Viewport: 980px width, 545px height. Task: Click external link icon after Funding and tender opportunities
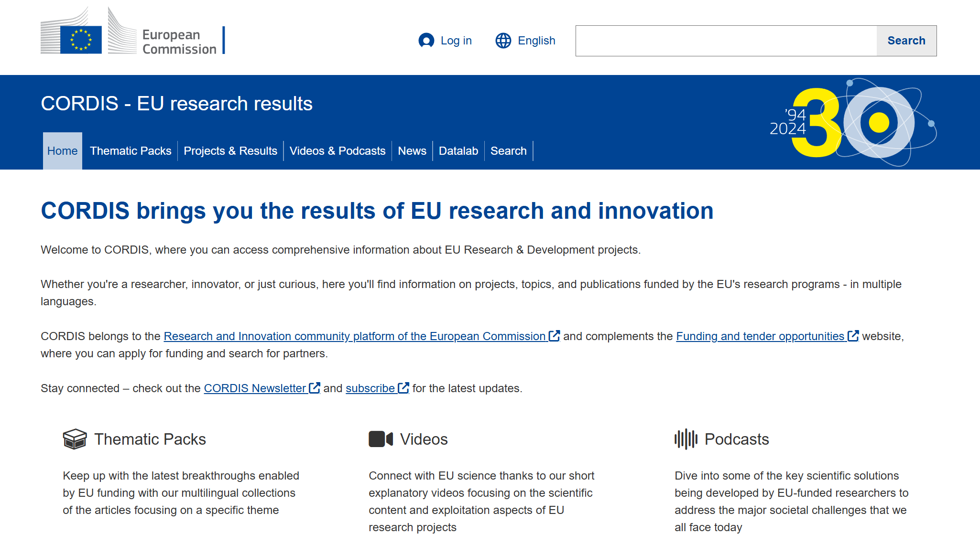tap(853, 336)
